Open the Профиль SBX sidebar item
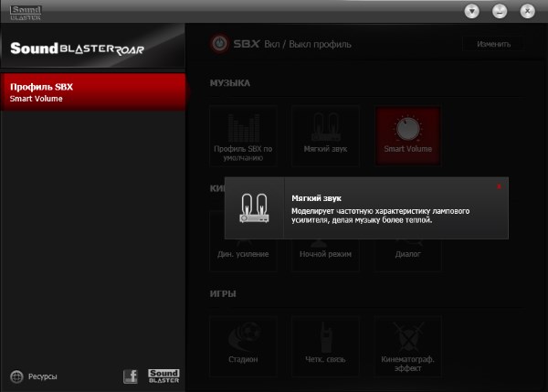This screenshot has width=548, height=392. (x=93, y=92)
